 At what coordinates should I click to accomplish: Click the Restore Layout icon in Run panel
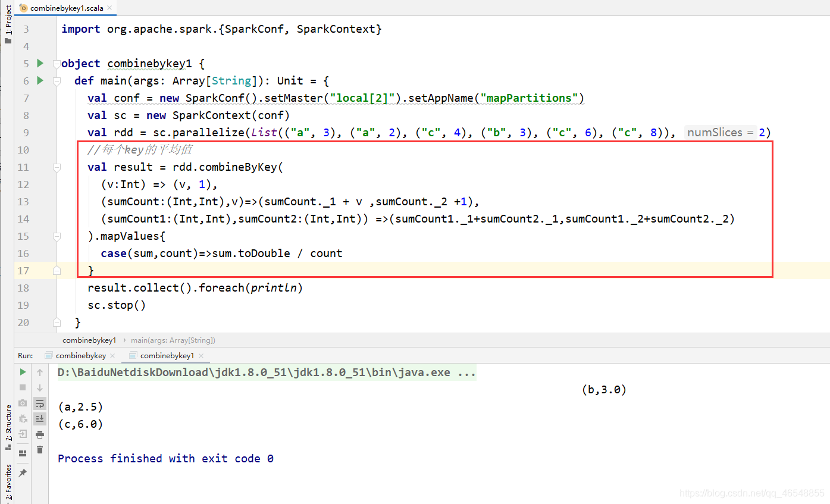pyautogui.click(x=23, y=453)
